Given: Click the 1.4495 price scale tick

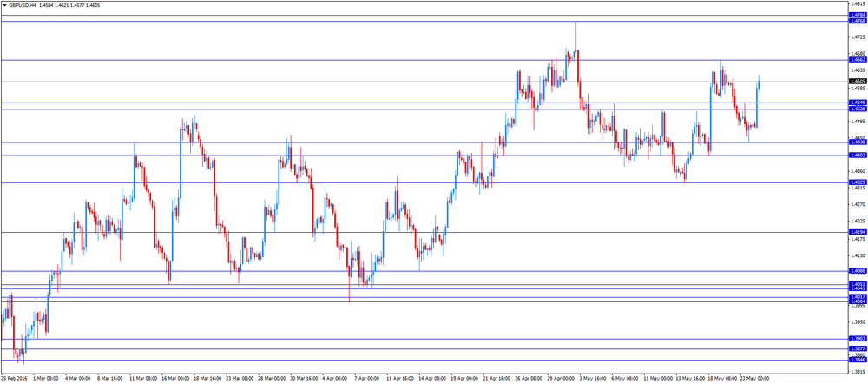Looking at the screenshot, I should click(x=858, y=121).
